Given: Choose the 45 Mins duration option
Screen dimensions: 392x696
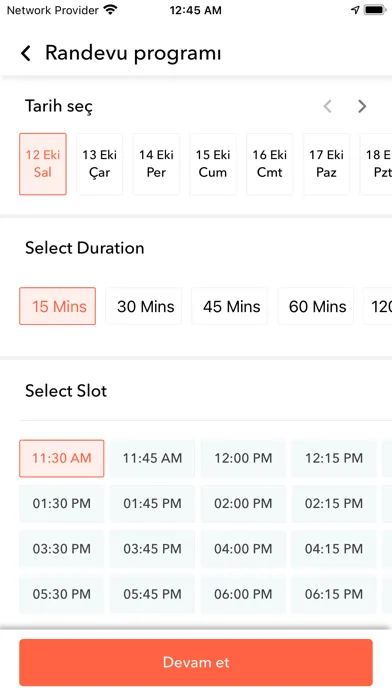Looking at the screenshot, I should coord(230,306).
